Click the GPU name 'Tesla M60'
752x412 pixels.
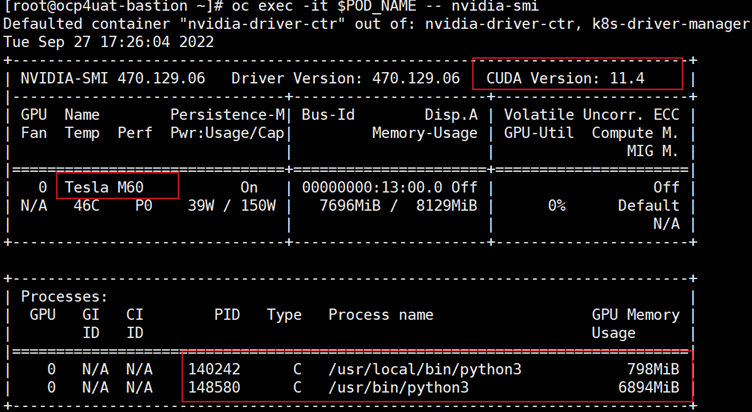104,187
